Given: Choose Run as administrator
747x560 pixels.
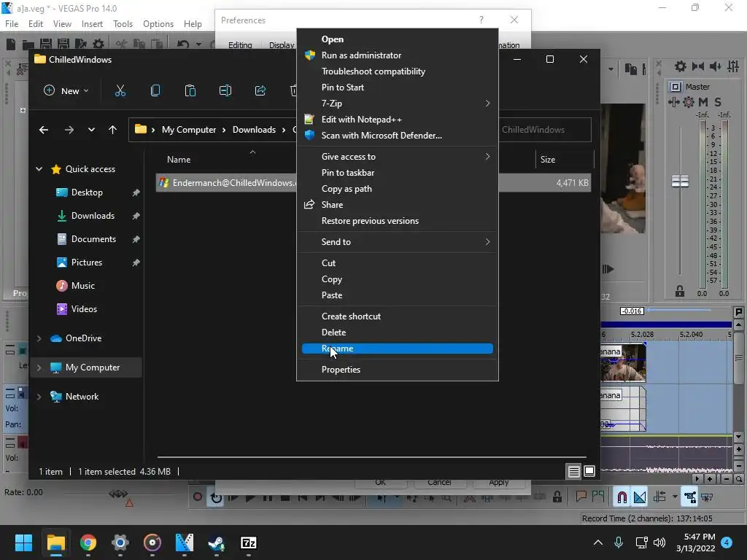Looking at the screenshot, I should [x=398, y=55].
